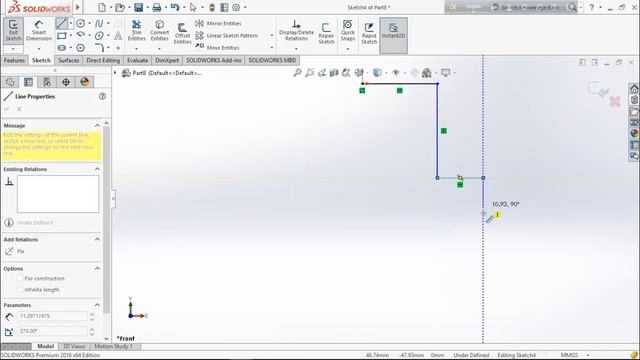
Task: Switch to the SOLIDWORKS Add-Ins tab
Action: (x=214, y=60)
